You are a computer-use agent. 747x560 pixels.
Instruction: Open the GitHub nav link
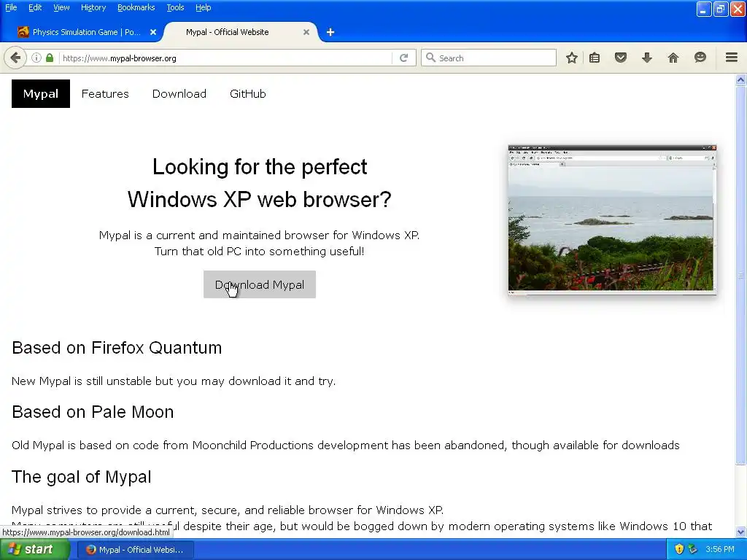(x=248, y=94)
